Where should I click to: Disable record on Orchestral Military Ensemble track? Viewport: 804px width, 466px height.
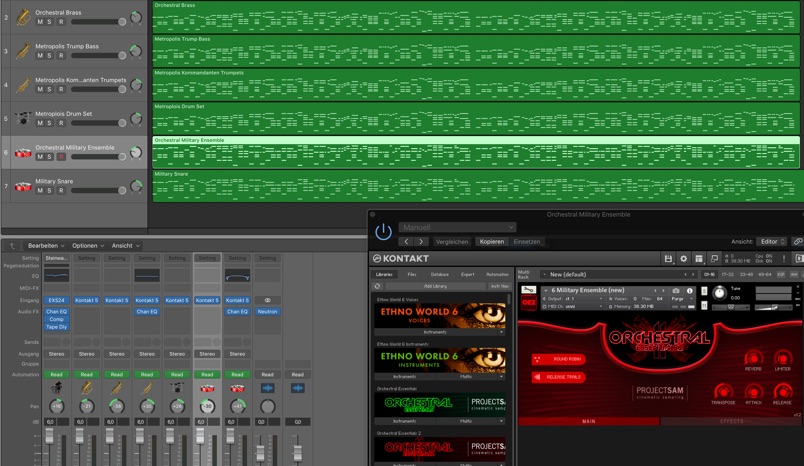click(61, 157)
